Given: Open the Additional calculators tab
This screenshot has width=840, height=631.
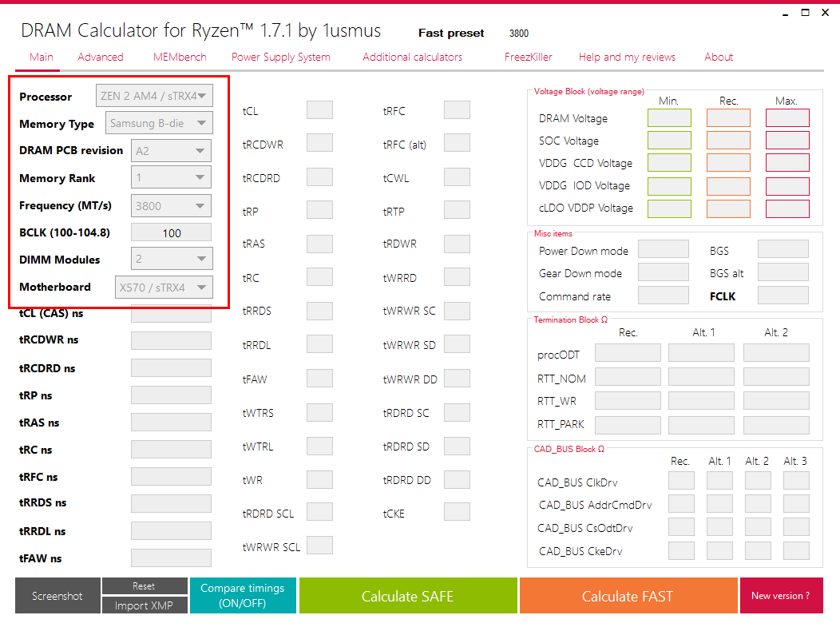Looking at the screenshot, I should [412, 57].
